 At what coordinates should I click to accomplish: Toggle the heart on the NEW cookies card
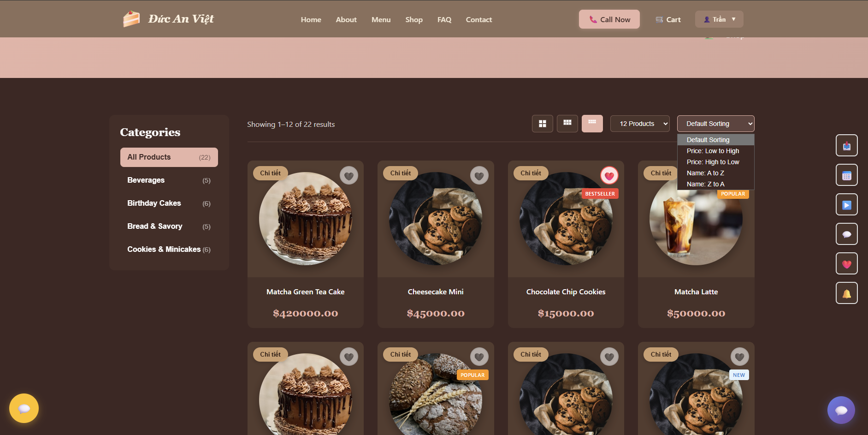point(740,357)
